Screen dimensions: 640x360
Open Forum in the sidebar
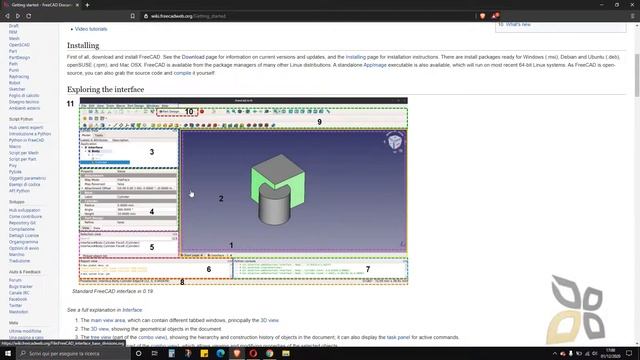(15, 280)
